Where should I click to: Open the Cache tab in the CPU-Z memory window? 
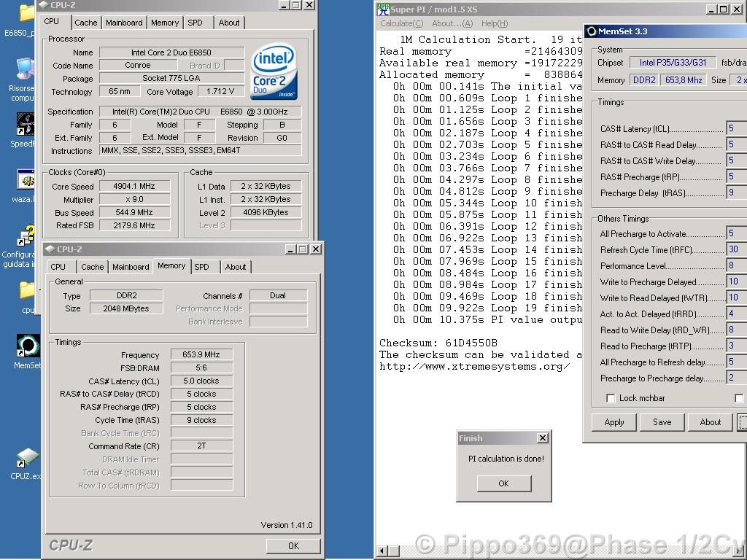coord(93,267)
